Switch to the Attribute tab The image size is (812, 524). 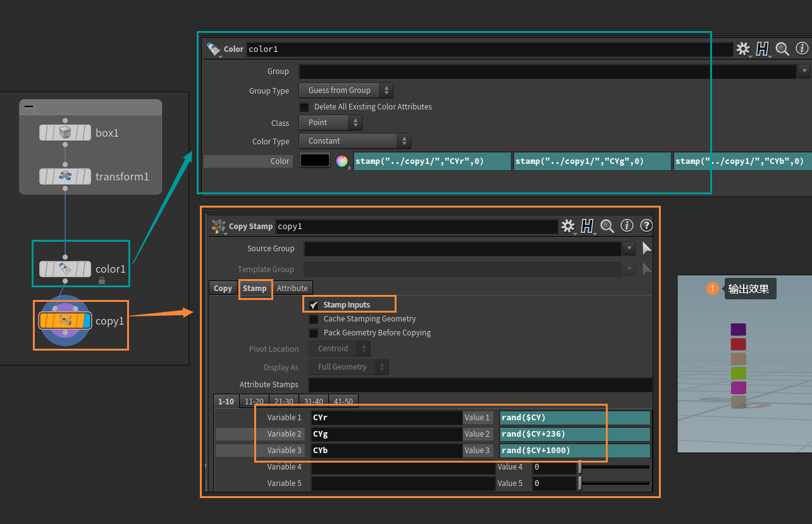pyautogui.click(x=292, y=288)
